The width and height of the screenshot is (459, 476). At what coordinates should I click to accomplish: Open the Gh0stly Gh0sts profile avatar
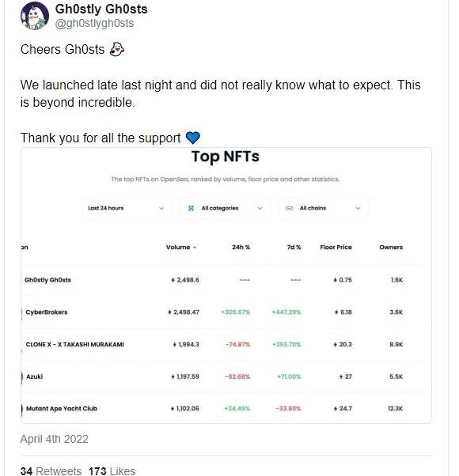pyautogui.click(x=35, y=16)
